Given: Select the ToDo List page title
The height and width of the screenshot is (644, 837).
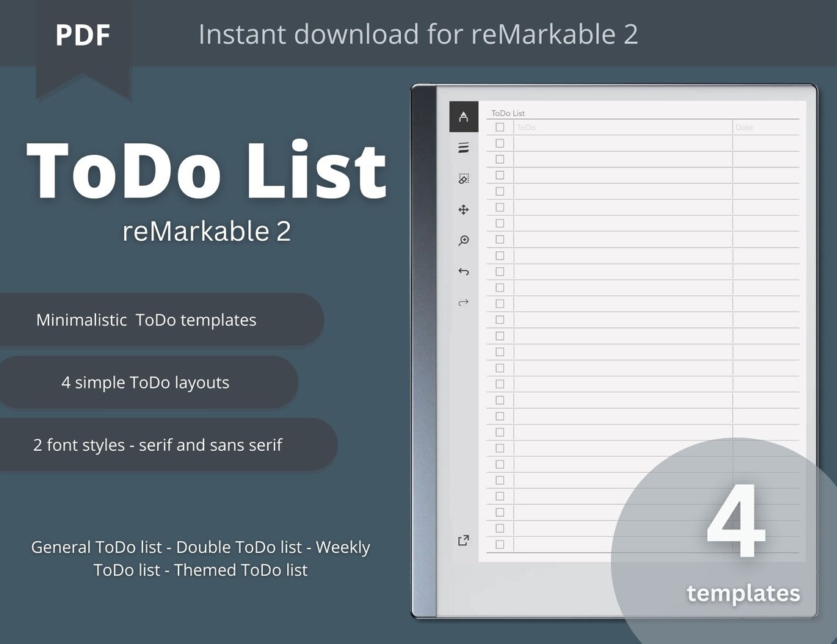Looking at the screenshot, I should pos(507,113).
